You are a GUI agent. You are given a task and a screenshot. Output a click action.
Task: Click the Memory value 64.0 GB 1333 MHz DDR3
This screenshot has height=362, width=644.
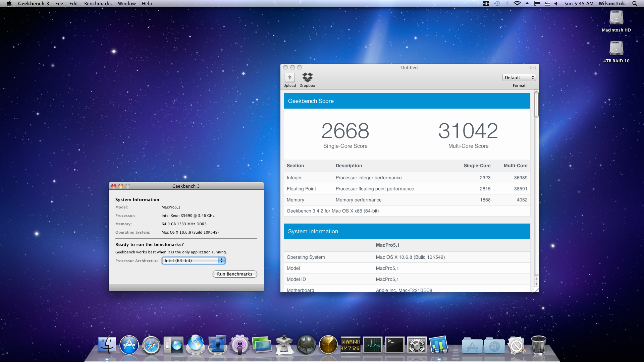(x=184, y=224)
